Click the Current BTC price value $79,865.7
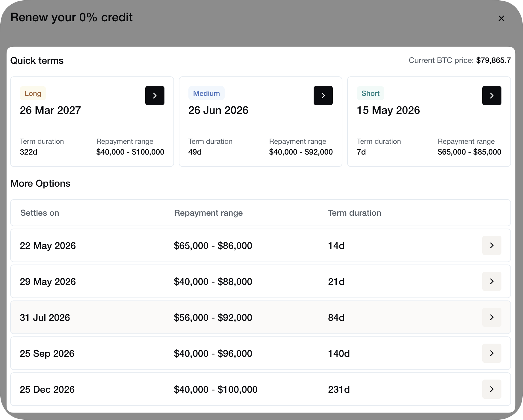 [493, 60]
